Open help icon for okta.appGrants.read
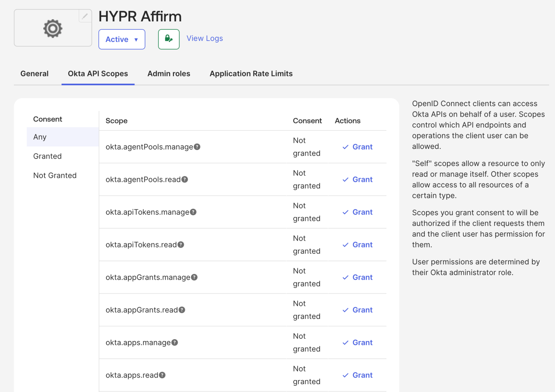The image size is (555, 392). [x=182, y=310]
